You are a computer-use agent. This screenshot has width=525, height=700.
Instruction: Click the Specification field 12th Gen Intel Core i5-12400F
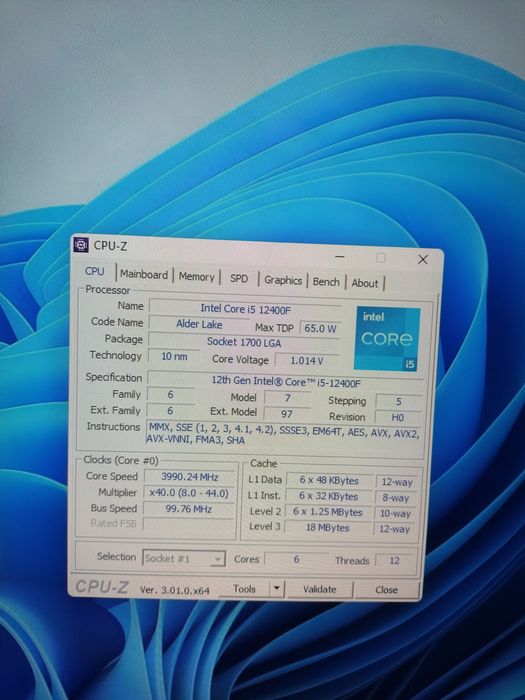click(x=285, y=382)
